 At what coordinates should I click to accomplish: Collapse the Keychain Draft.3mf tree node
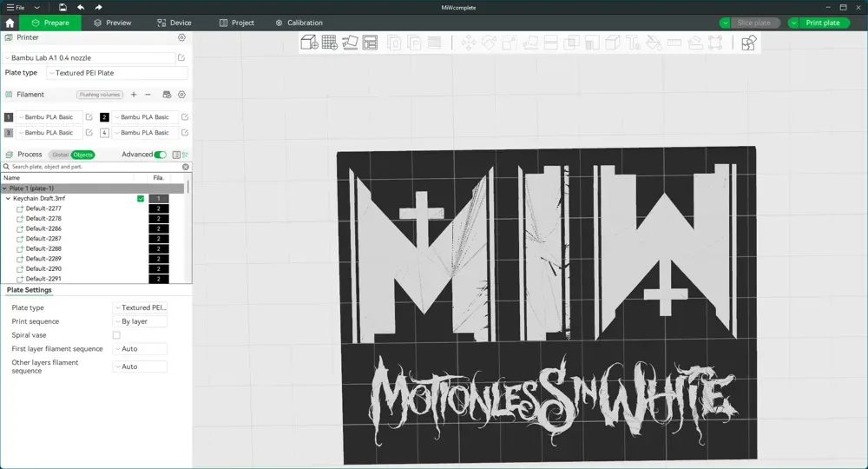click(x=9, y=198)
